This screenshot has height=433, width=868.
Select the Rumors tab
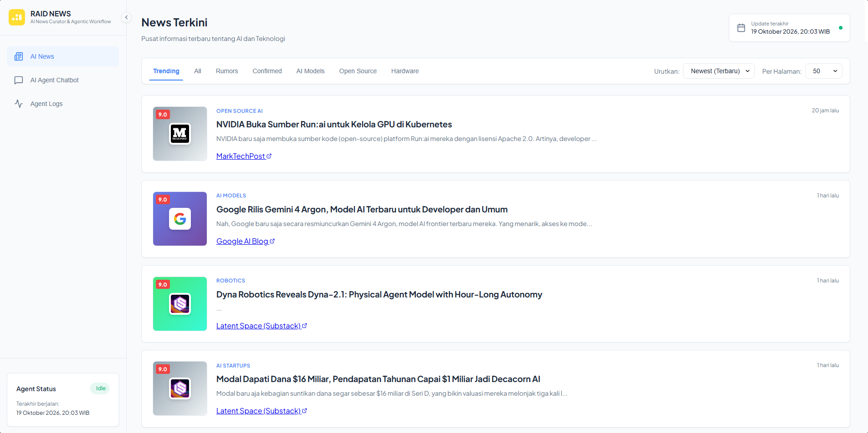coord(227,71)
